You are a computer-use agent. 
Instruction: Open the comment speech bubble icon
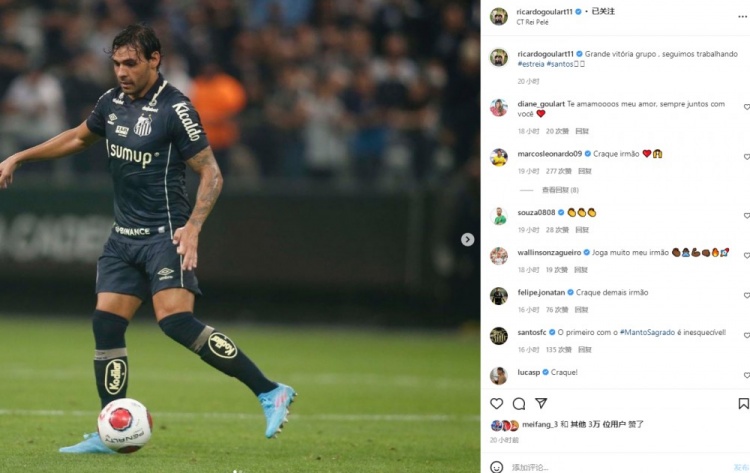[x=519, y=404]
